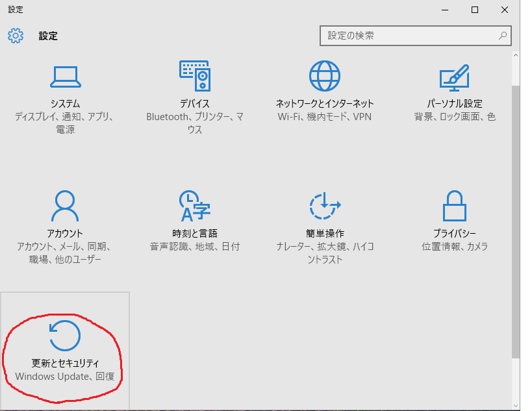Click the 位置情報、カメラ description
This screenshot has width=532, height=411.
click(455, 247)
